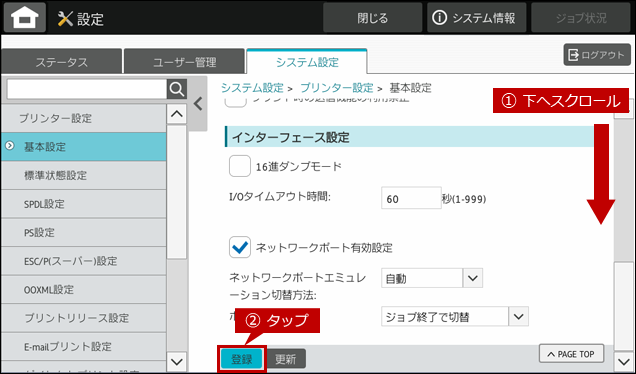The height and width of the screenshot is (374, 636).
Task: Click the ログアウト logout icon button
Action: [x=597, y=55]
